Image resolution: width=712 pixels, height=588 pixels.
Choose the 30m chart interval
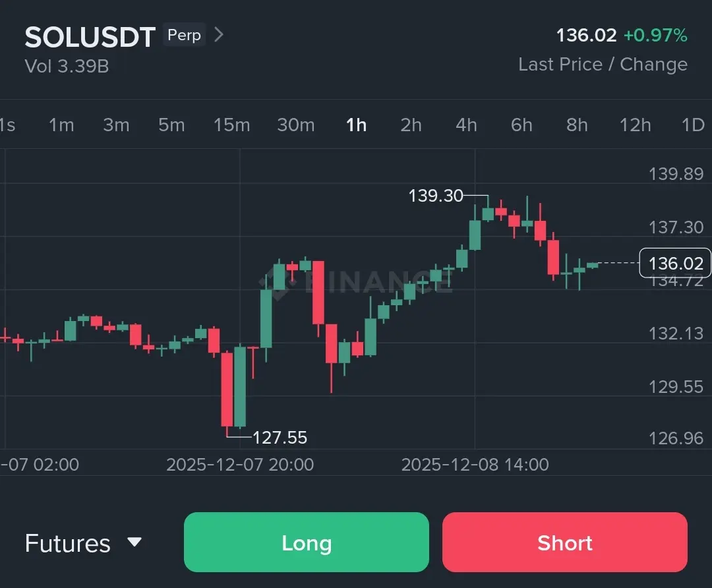click(x=295, y=125)
